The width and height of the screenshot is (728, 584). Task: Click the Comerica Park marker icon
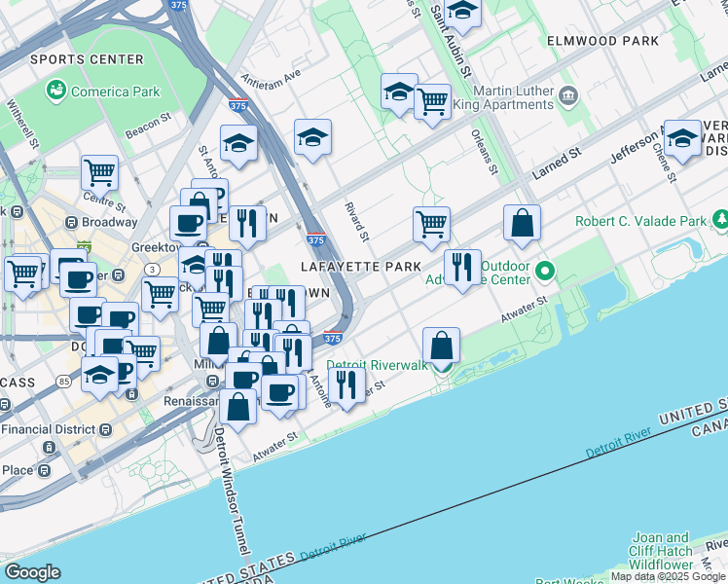click(56, 91)
